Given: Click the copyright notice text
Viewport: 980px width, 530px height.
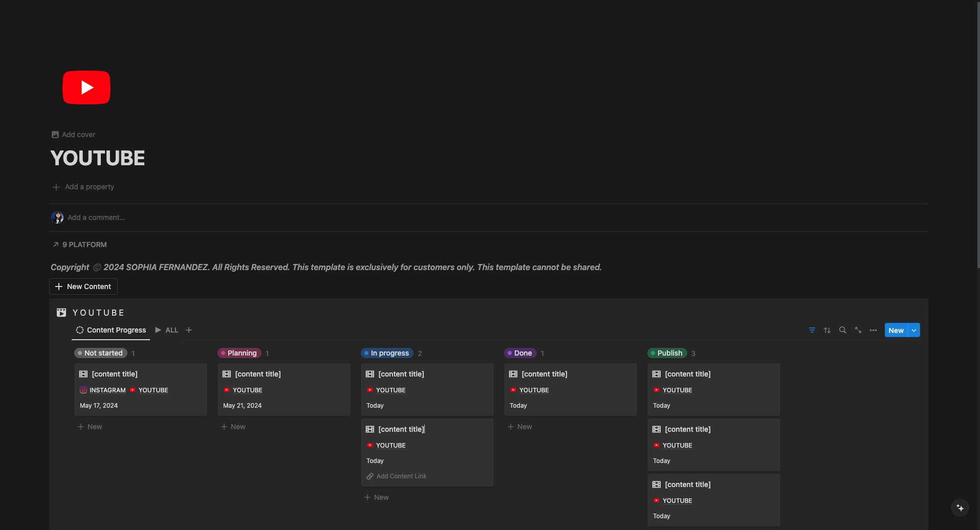Looking at the screenshot, I should coord(326,267).
